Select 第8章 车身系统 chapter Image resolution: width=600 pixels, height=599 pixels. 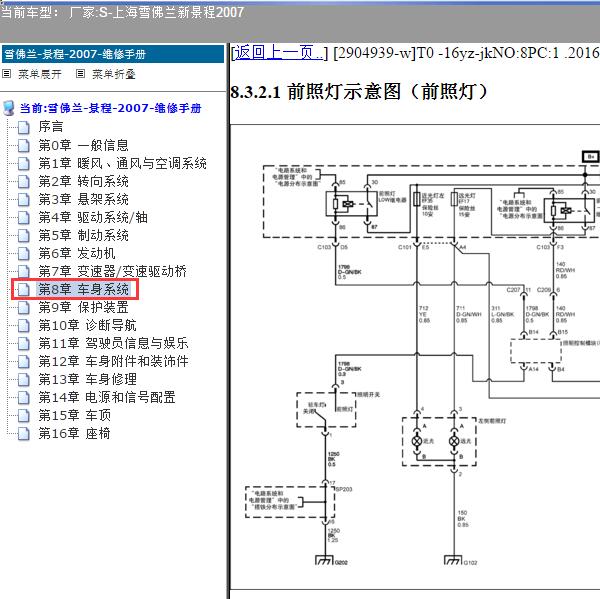coord(83,289)
